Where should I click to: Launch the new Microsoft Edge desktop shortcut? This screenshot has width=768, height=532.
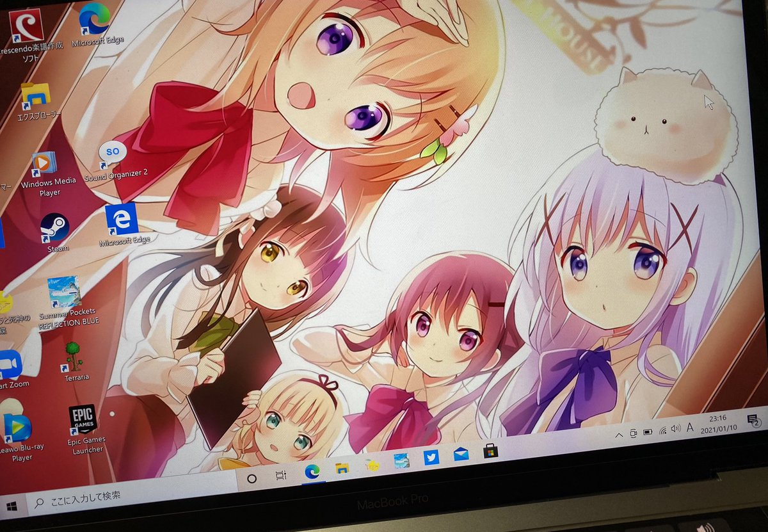(96, 24)
